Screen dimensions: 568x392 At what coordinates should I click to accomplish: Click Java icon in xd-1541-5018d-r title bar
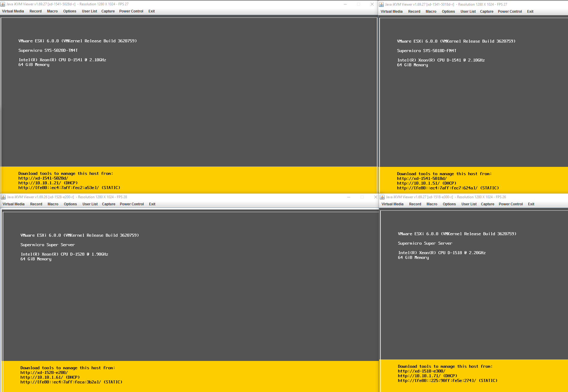click(382, 4)
